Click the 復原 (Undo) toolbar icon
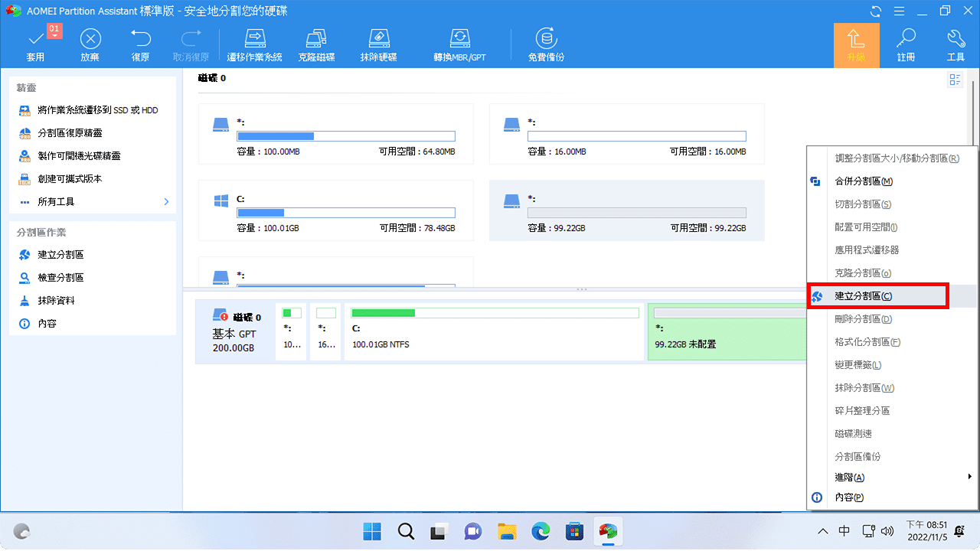980x551 pixels. [x=140, y=44]
